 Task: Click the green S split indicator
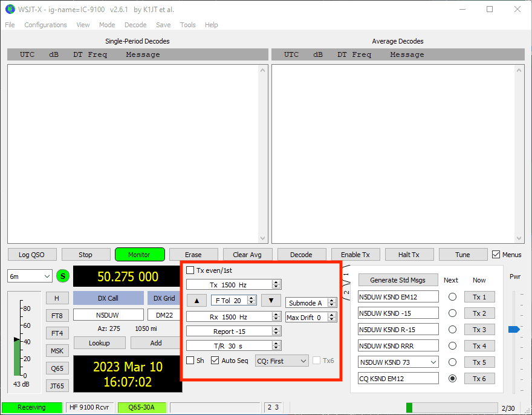pos(63,276)
